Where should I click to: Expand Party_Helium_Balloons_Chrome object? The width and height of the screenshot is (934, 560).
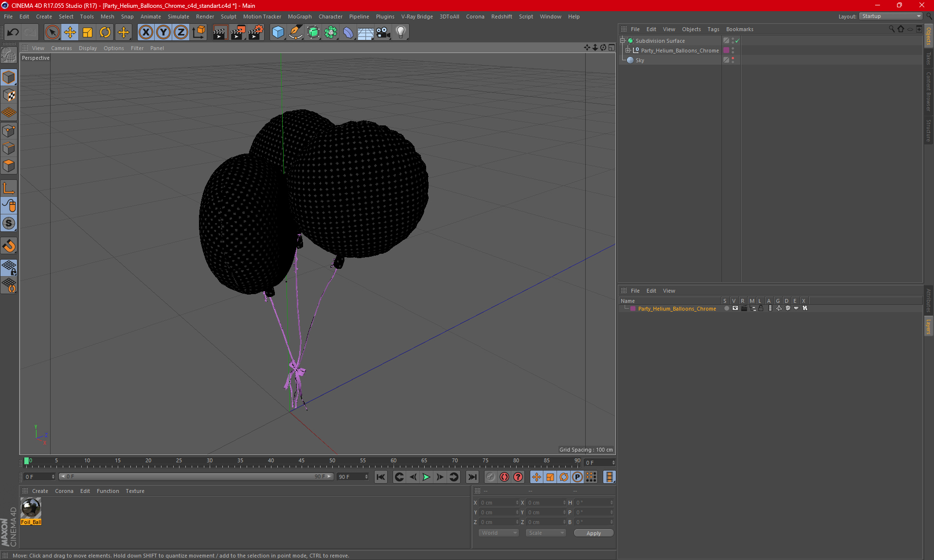click(628, 51)
